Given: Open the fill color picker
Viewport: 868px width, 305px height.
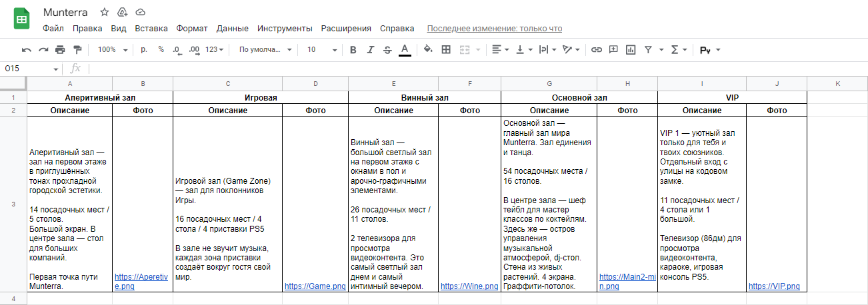Looking at the screenshot, I should point(428,49).
